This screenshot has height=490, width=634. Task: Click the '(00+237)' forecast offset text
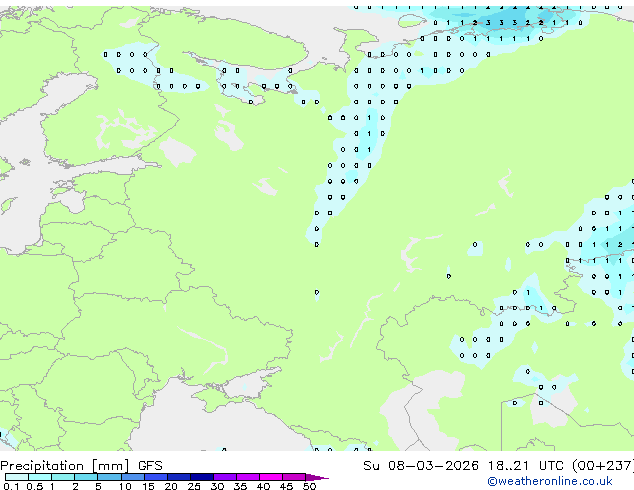click(x=603, y=466)
